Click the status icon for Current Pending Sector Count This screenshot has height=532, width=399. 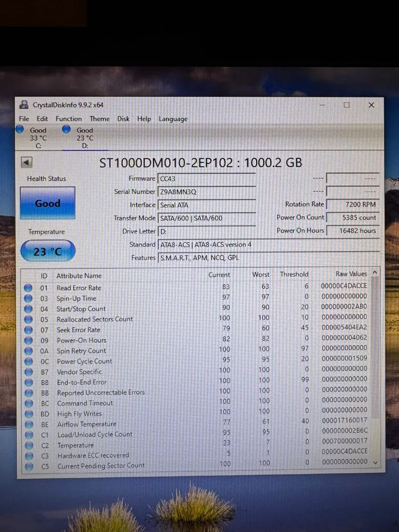click(x=28, y=466)
